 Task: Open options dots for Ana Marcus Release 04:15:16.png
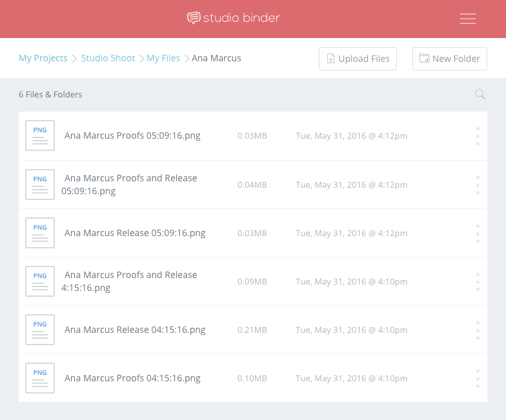click(478, 330)
